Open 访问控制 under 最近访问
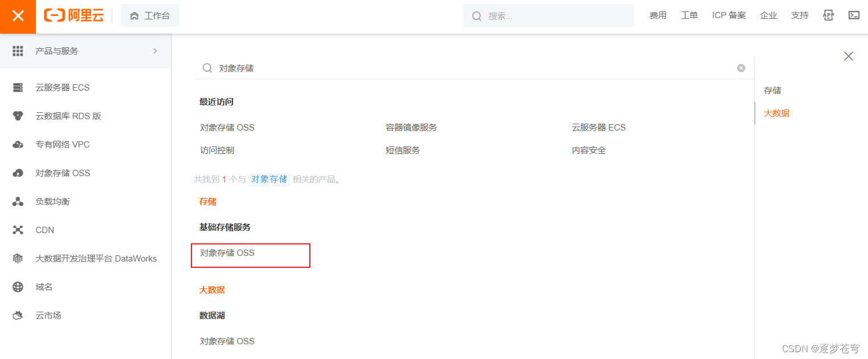The height and width of the screenshot is (359, 868). (x=217, y=150)
